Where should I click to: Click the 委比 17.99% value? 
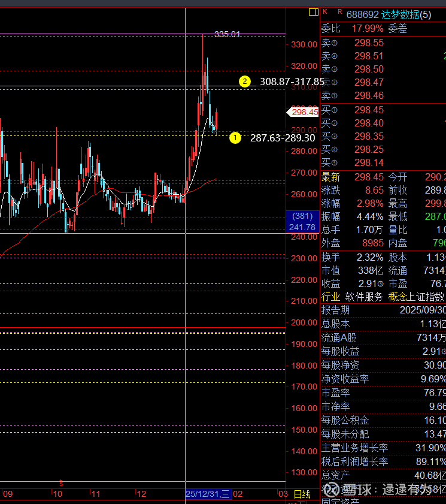pyautogui.click(x=368, y=29)
